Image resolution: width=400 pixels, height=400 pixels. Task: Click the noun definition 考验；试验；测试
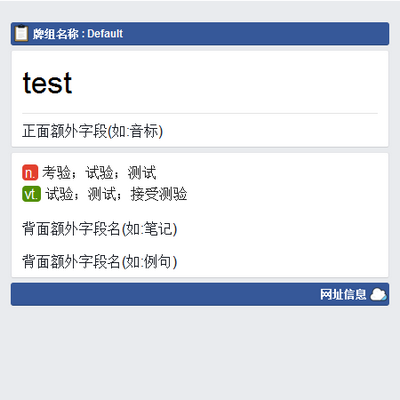click(99, 173)
